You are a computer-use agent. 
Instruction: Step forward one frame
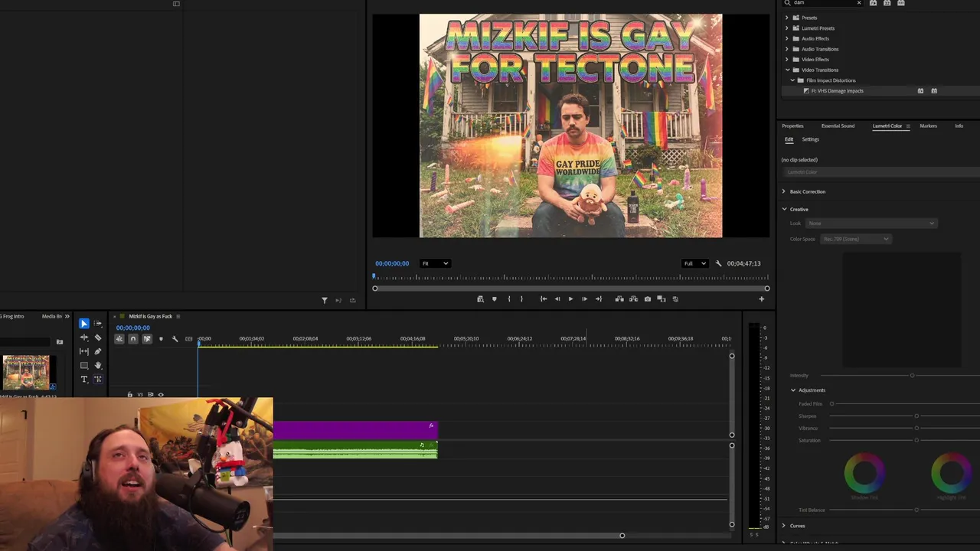tap(584, 299)
